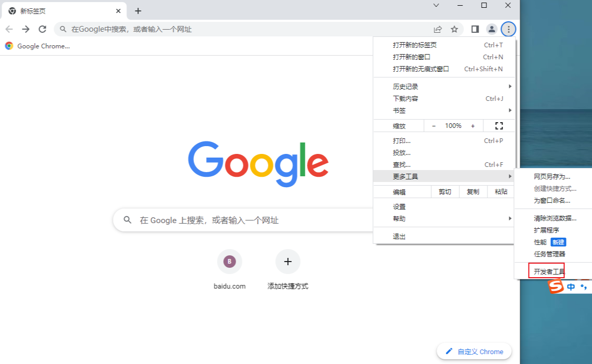This screenshot has height=364, width=592.
Task: Click the 剪切 button
Action: pyautogui.click(x=445, y=192)
